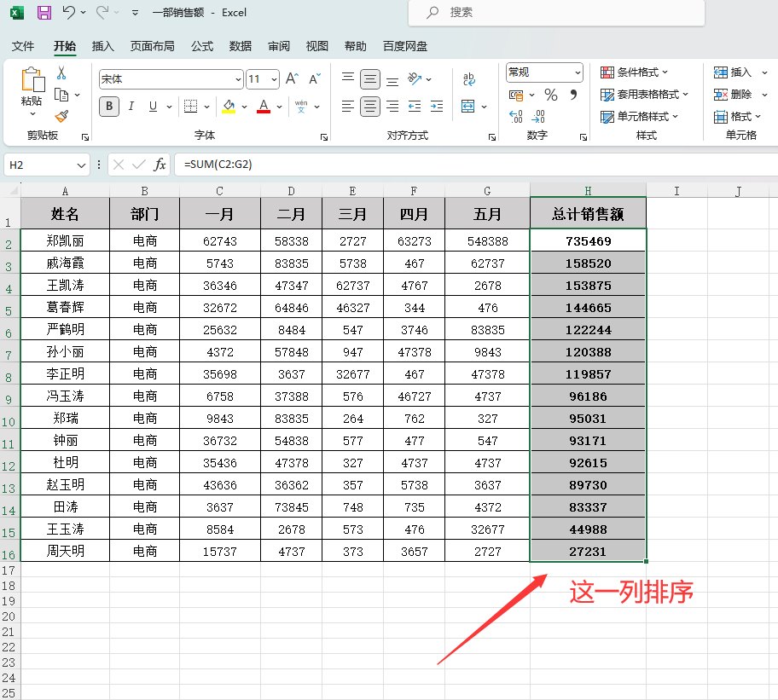The height and width of the screenshot is (700, 778).
Task: Click the Borders icon
Action: [190, 106]
